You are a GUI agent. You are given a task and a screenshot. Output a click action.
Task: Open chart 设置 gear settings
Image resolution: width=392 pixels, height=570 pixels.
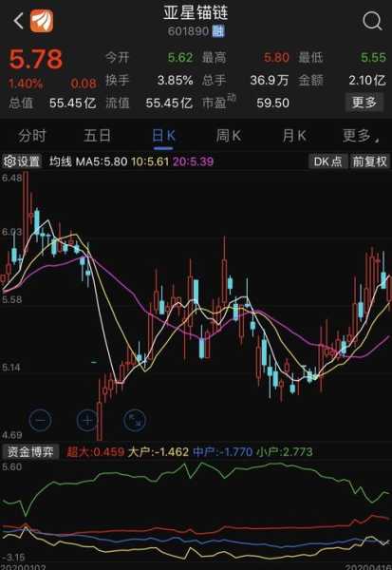pyautogui.click(x=22, y=161)
